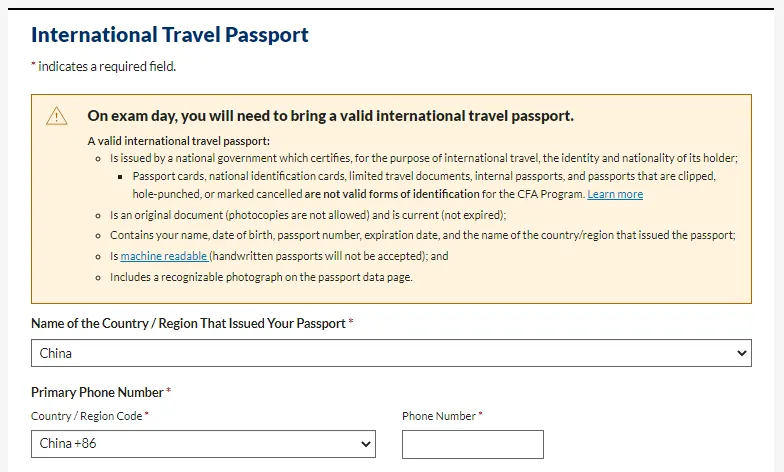The image size is (784, 472).
Task: Click the warning triangle icon
Action: 56,116
